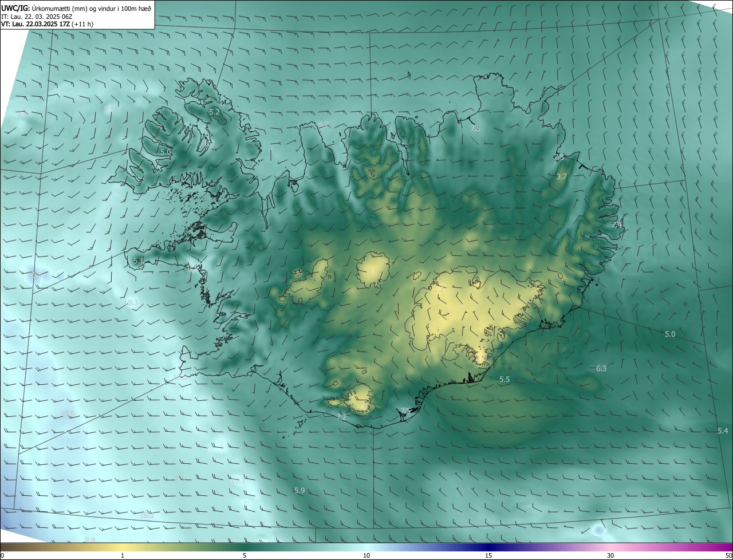The height and width of the screenshot is (560, 733).
Task: Click the 'VT: Lau. 22.03.2025 17Z (+11 h)' line
Action: point(48,24)
